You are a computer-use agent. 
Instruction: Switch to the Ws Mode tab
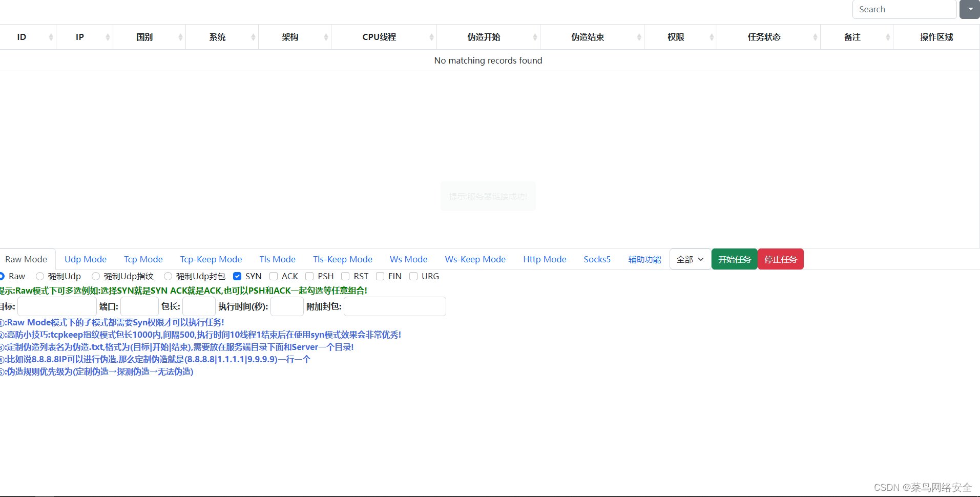click(x=409, y=259)
